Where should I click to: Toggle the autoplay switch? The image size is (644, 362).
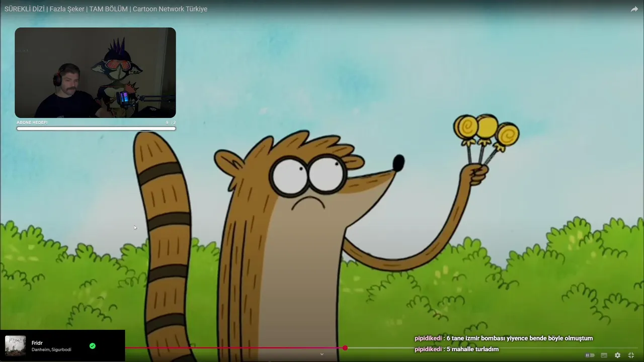pyautogui.click(x=590, y=355)
